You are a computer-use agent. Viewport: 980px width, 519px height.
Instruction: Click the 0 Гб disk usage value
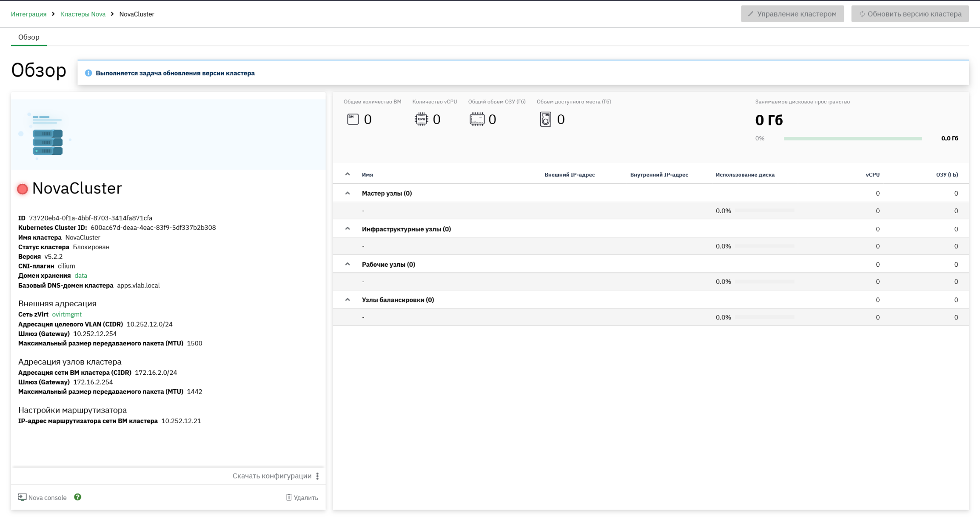(x=769, y=120)
